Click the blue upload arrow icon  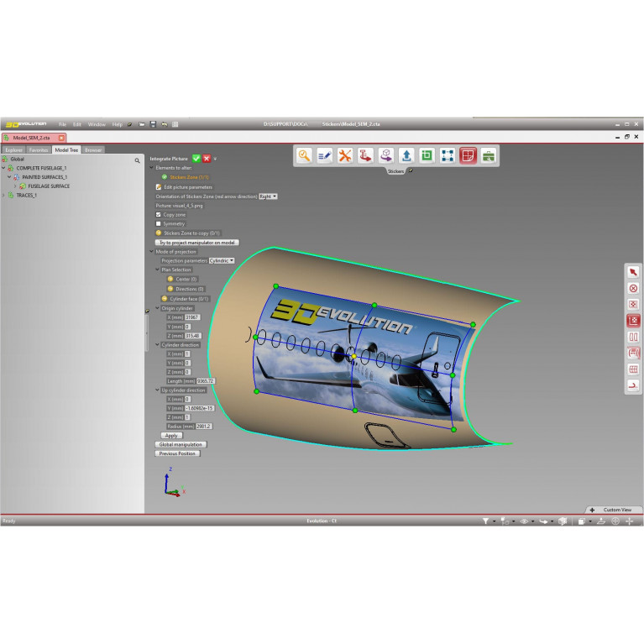point(406,155)
